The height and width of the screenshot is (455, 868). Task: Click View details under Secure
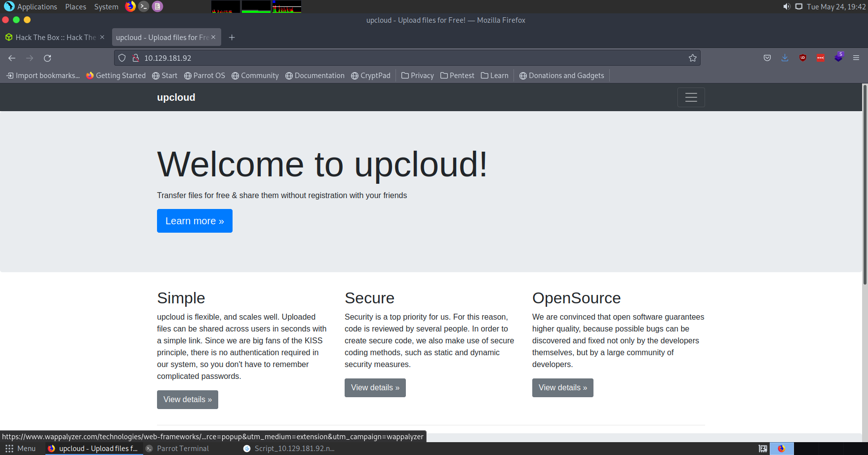coord(375,388)
